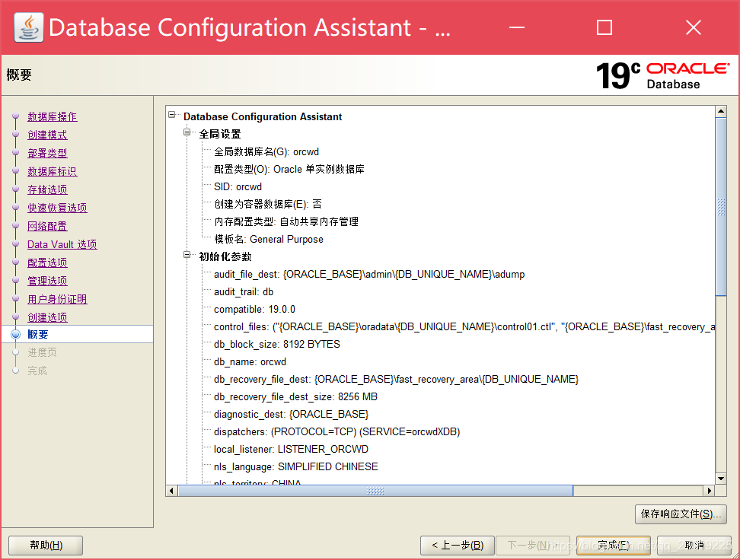Open the 网络配置 step

click(47, 226)
